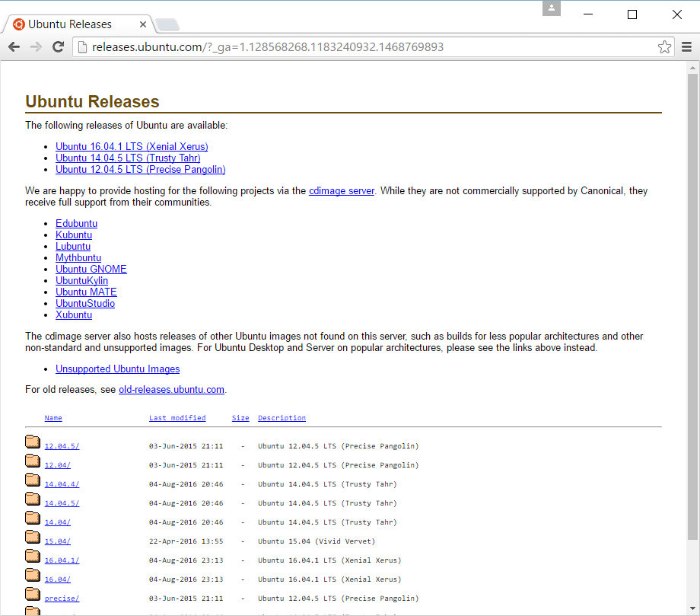
Task: Click the '22-Apr-2016 13:55' date text
Action: coord(186,541)
